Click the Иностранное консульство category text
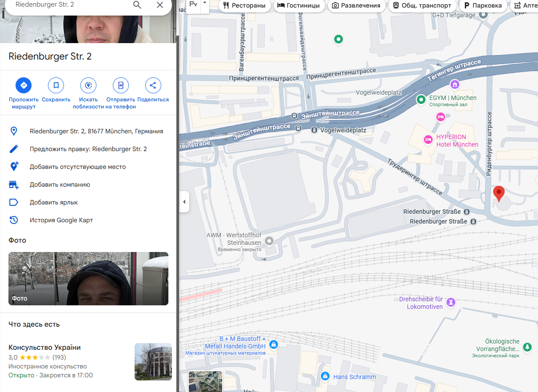538x392 pixels. [48, 367]
